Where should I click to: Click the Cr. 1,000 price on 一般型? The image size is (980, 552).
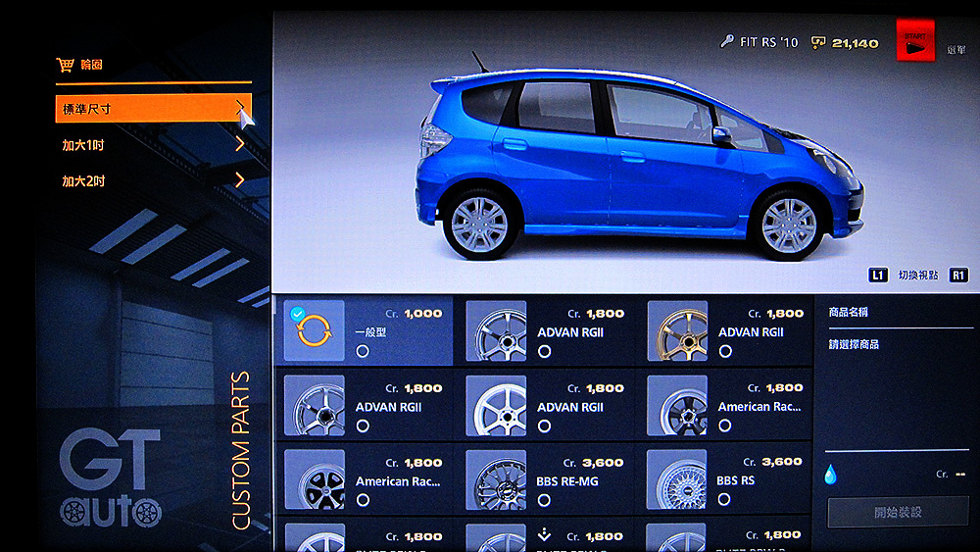coord(414,313)
